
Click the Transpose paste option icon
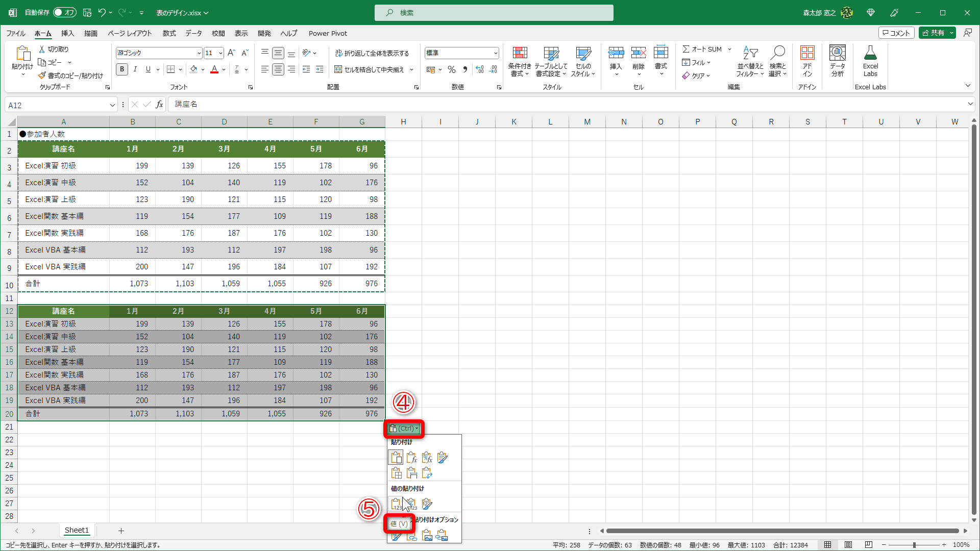pos(427,473)
